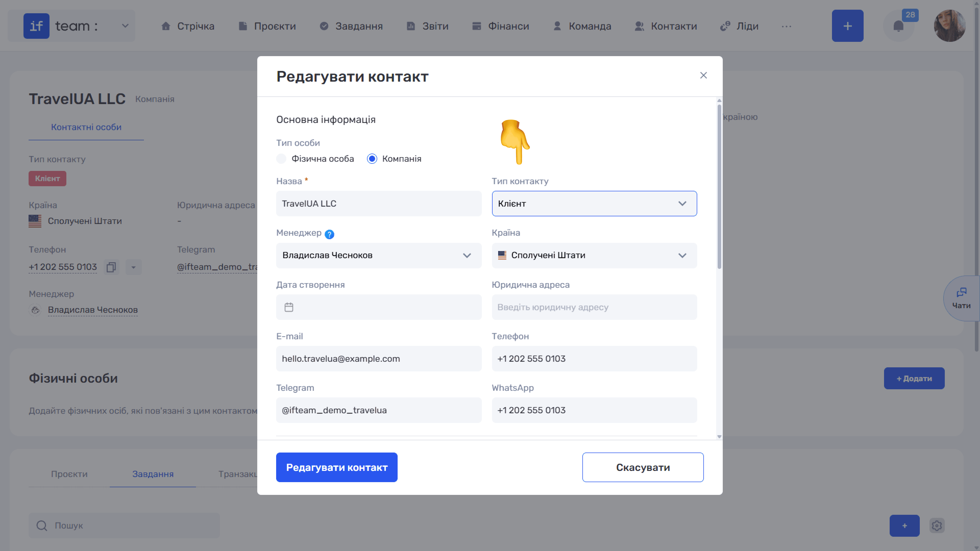Screen dimensions: 980x551
Task: Click the if team logo icon
Action: tap(36, 26)
